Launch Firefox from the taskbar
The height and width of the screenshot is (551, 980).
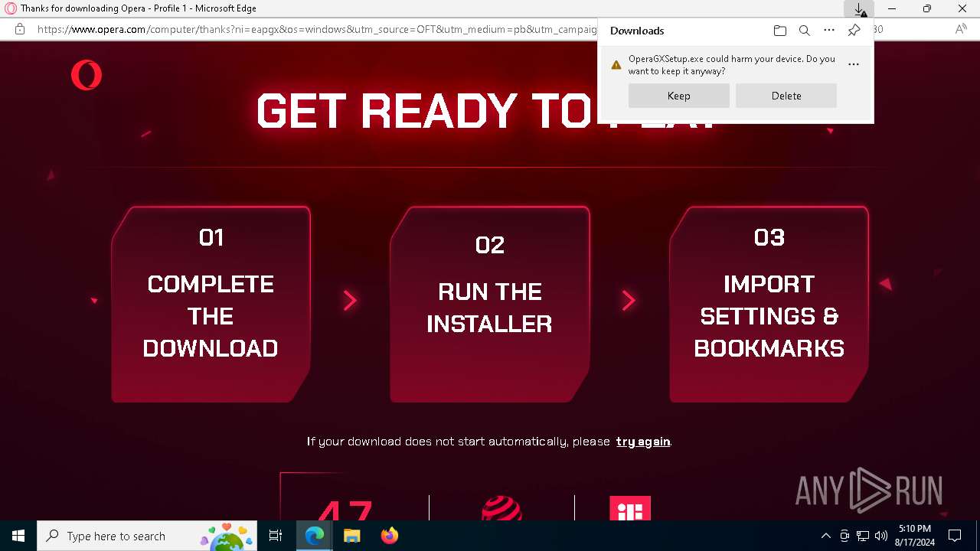point(389,536)
